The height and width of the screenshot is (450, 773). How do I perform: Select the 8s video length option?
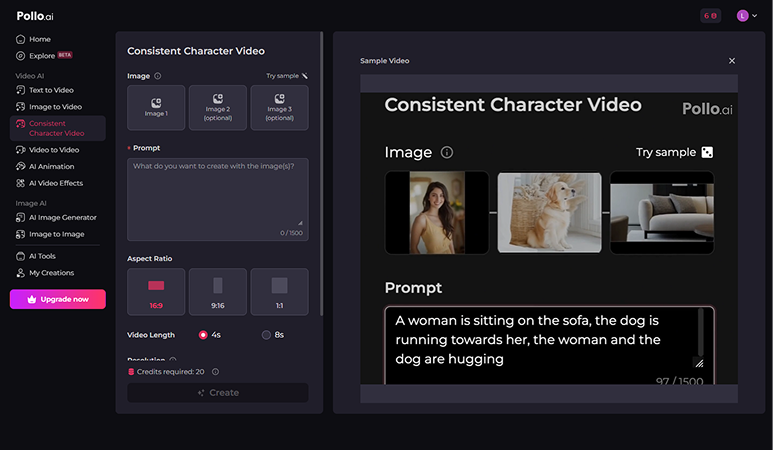(x=273, y=335)
